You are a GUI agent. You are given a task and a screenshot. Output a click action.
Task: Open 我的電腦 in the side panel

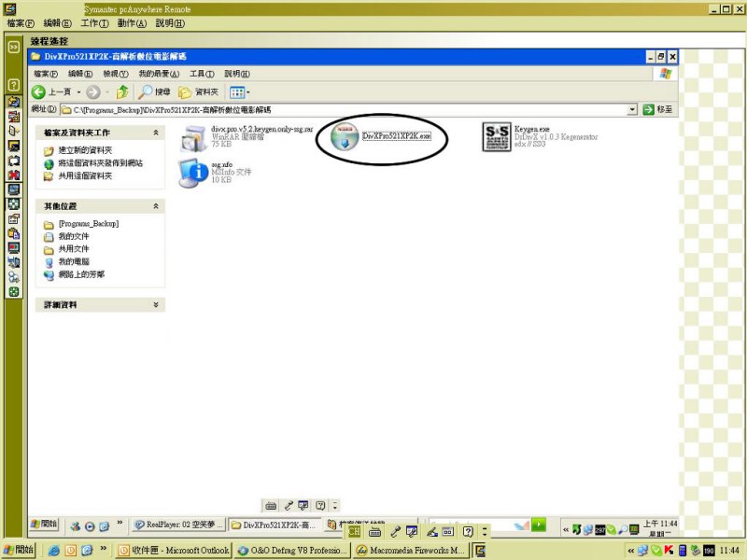(x=74, y=262)
